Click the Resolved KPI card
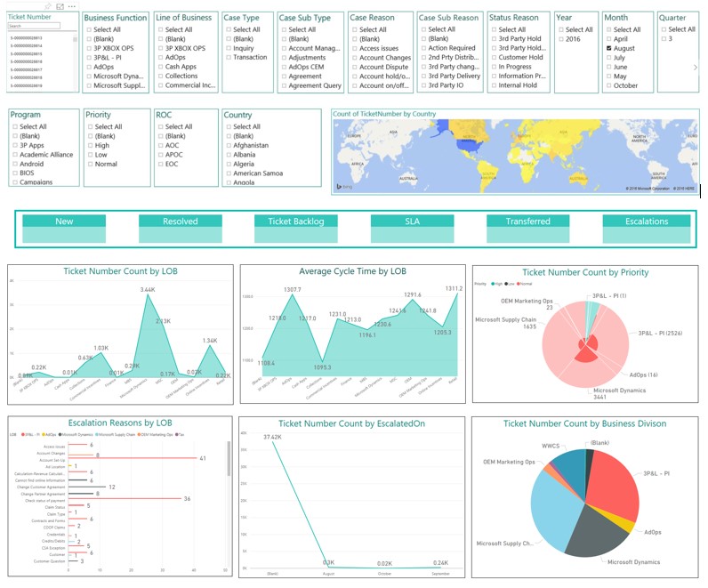The image size is (708, 588). click(181, 229)
